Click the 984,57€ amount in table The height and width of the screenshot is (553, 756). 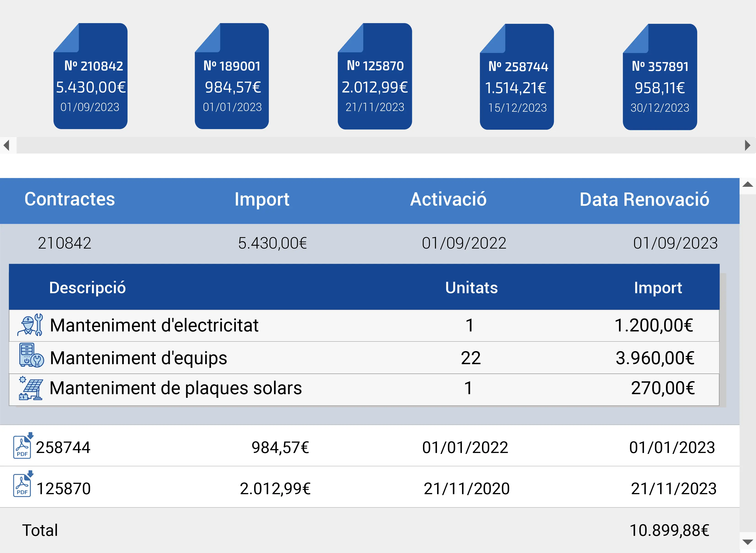pyautogui.click(x=280, y=447)
